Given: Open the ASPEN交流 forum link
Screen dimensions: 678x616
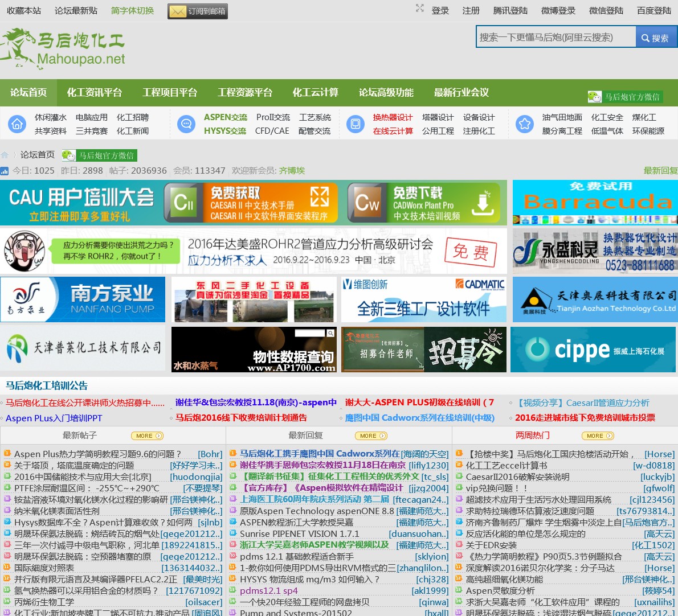Looking at the screenshot, I should click(x=225, y=117).
